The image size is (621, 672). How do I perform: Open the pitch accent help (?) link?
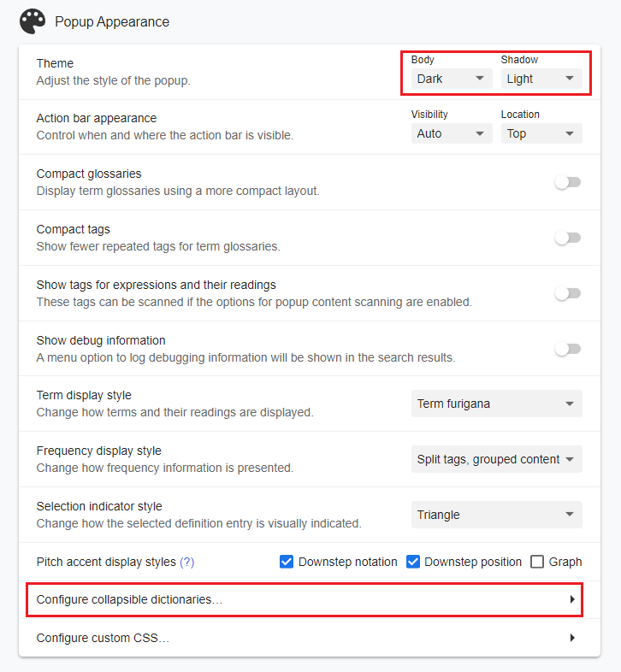pos(186,562)
